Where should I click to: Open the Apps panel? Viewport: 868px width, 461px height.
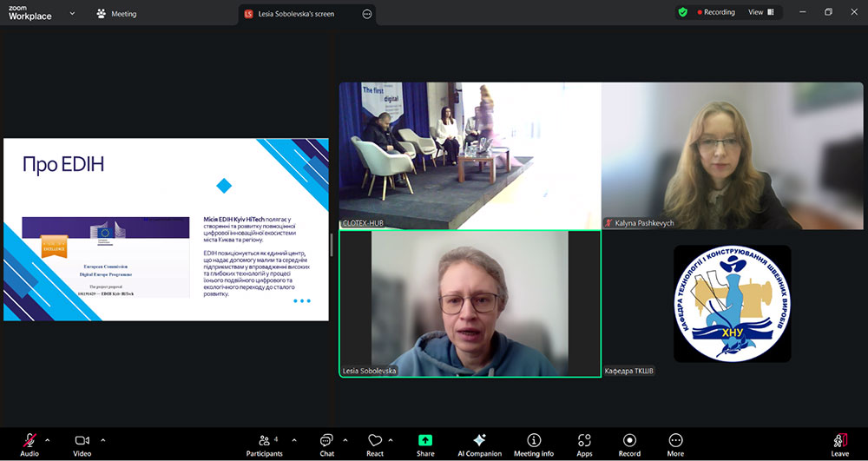(584, 444)
